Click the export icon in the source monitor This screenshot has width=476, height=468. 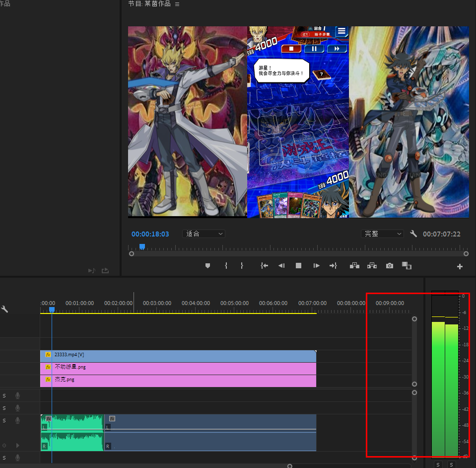(105, 270)
